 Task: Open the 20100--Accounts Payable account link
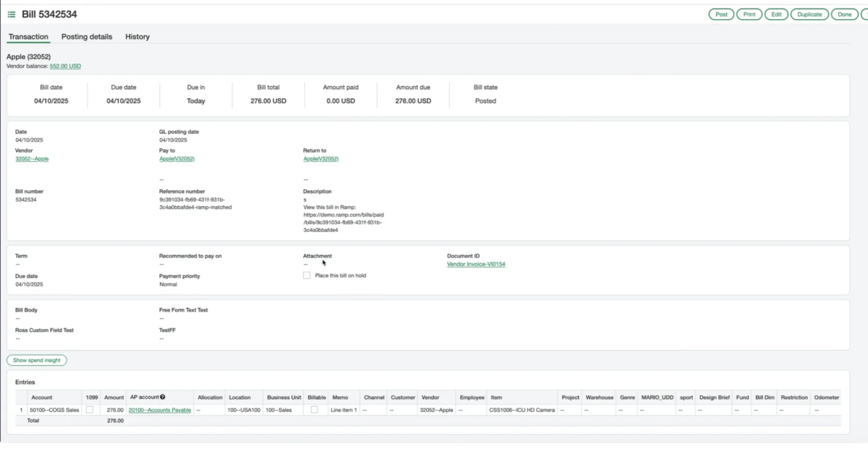[159, 410]
